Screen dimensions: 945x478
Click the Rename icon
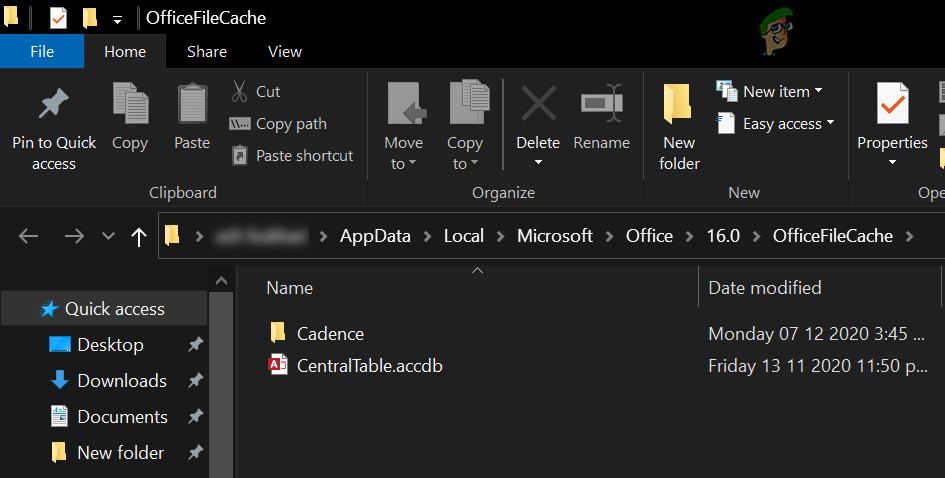(602, 103)
